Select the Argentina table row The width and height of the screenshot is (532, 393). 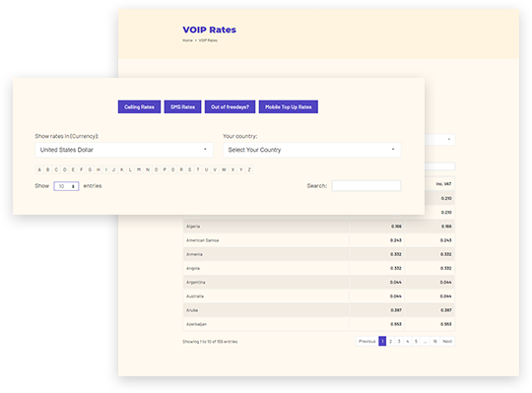(318, 282)
